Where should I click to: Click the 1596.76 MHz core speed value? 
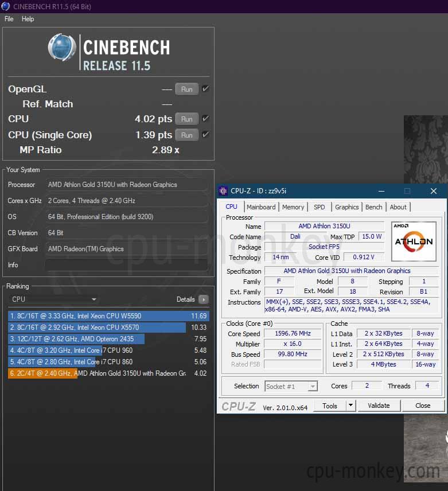pyautogui.click(x=293, y=333)
